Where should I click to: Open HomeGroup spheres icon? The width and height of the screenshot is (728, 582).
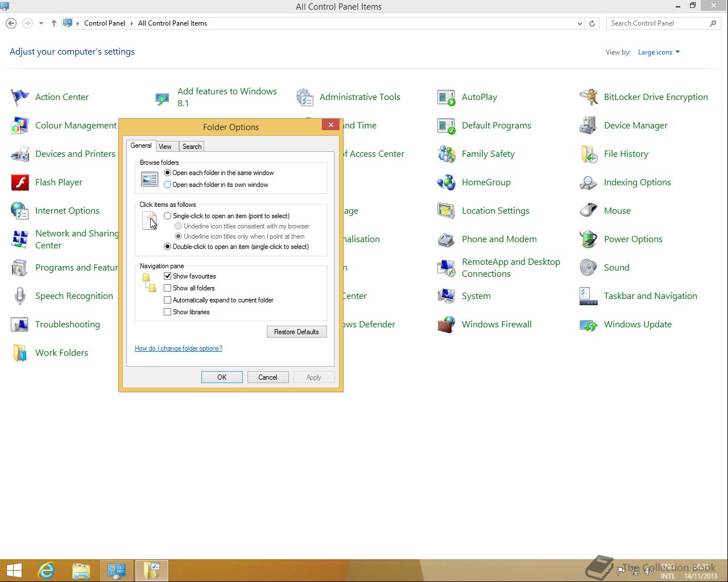tap(446, 182)
